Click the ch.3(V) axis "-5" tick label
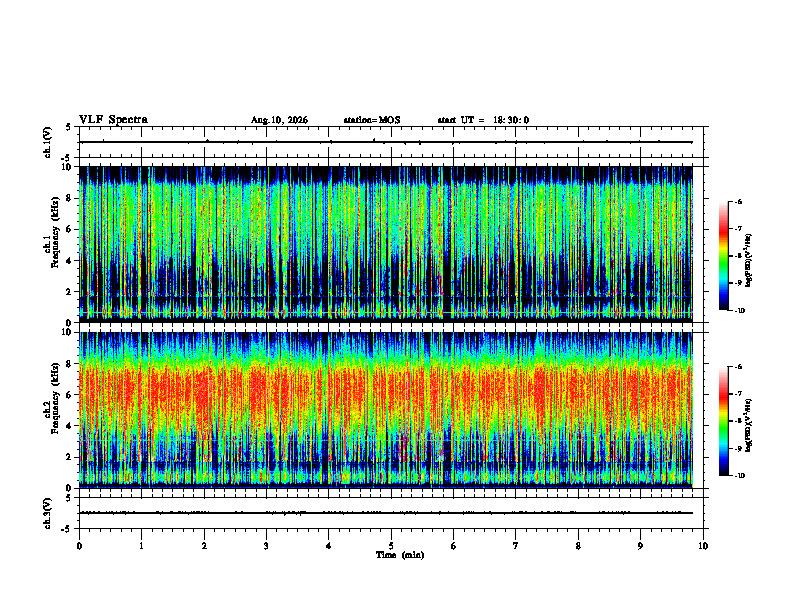 (67, 529)
